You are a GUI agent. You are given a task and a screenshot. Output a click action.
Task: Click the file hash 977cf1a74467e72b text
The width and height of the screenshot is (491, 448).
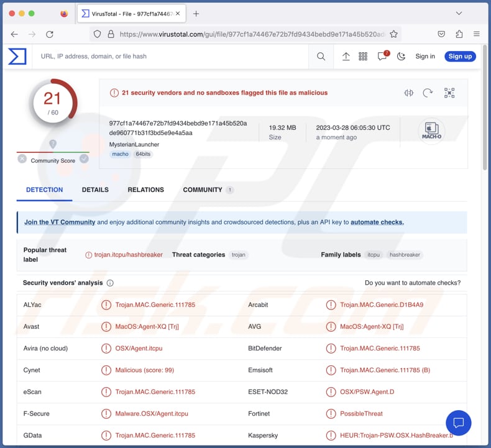point(178,128)
